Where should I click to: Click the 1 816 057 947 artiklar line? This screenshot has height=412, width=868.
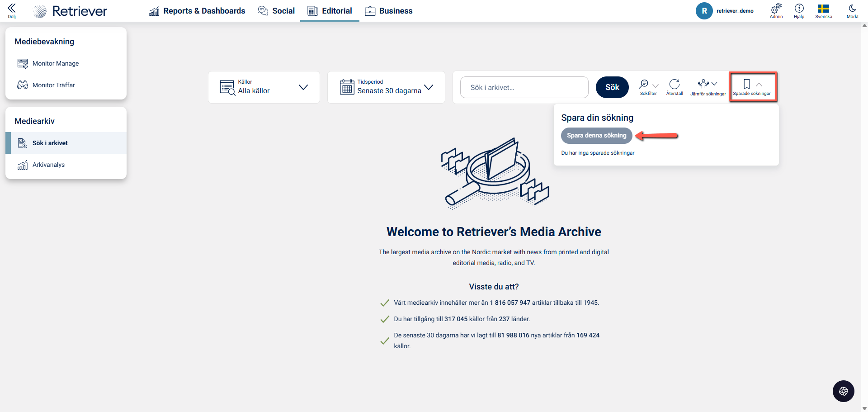coord(496,303)
